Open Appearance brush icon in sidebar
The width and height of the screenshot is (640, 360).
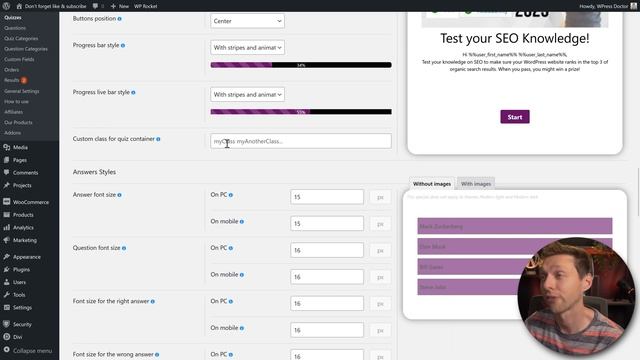tap(7, 257)
